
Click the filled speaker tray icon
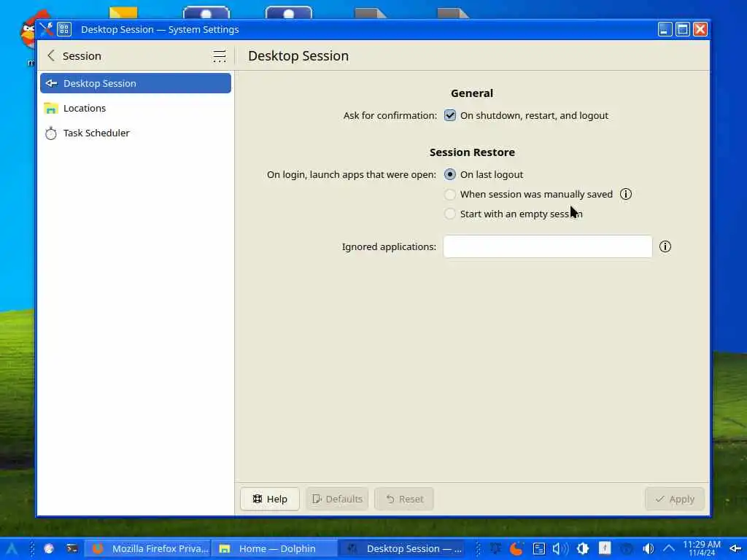click(x=648, y=549)
